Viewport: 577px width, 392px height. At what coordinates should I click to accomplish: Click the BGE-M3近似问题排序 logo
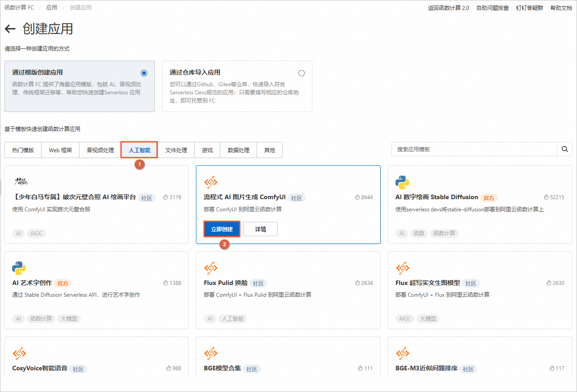[x=402, y=354]
